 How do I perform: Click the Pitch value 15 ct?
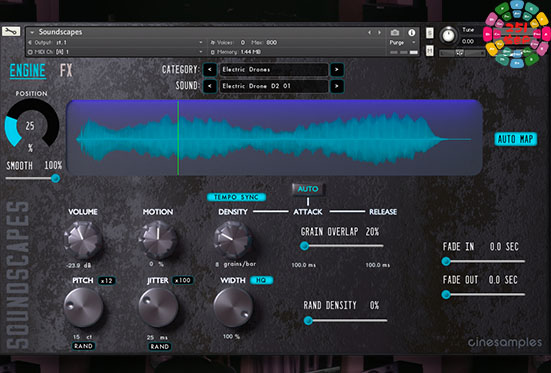pyautogui.click(x=83, y=337)
